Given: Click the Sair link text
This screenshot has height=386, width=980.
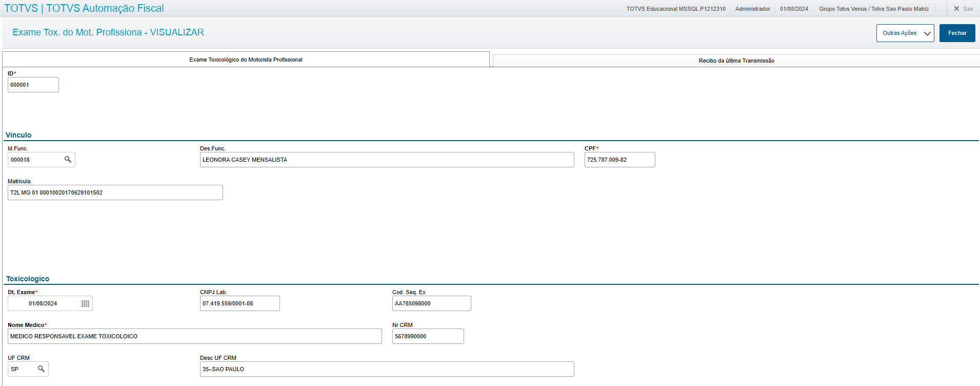Looking at the screenshot, I should (x=968, y=9).
